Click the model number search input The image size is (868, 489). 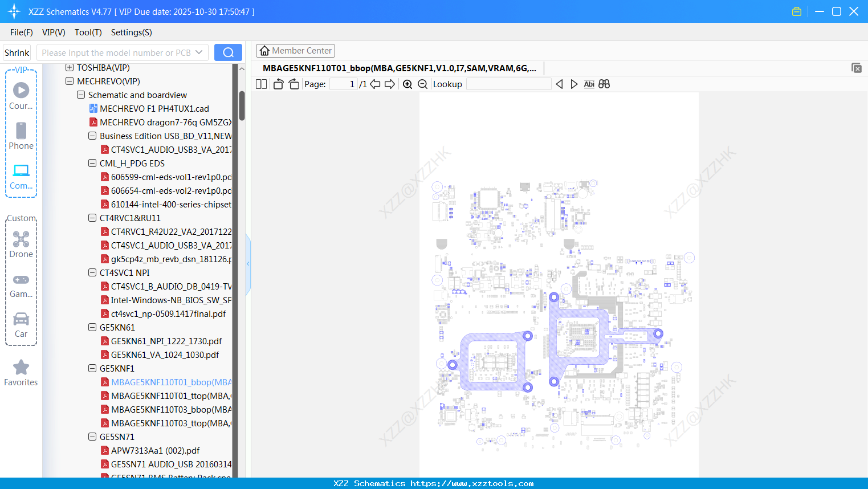(x=116, y=52)
